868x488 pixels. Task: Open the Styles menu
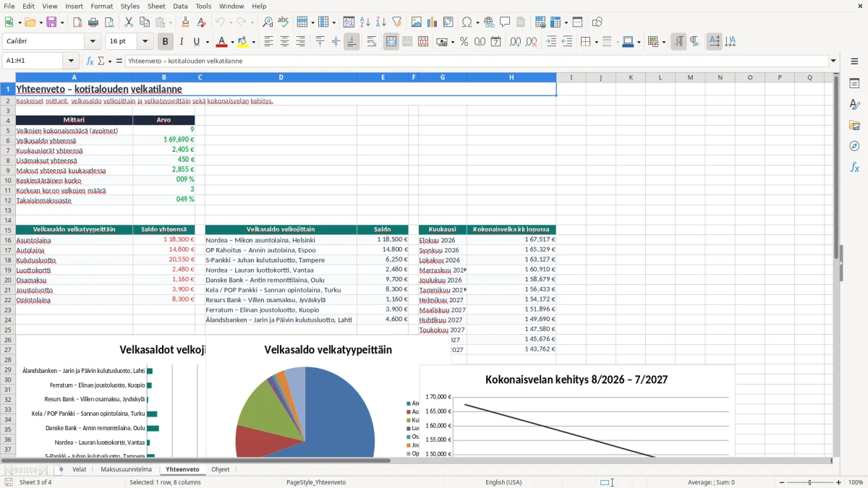(130, 6)
